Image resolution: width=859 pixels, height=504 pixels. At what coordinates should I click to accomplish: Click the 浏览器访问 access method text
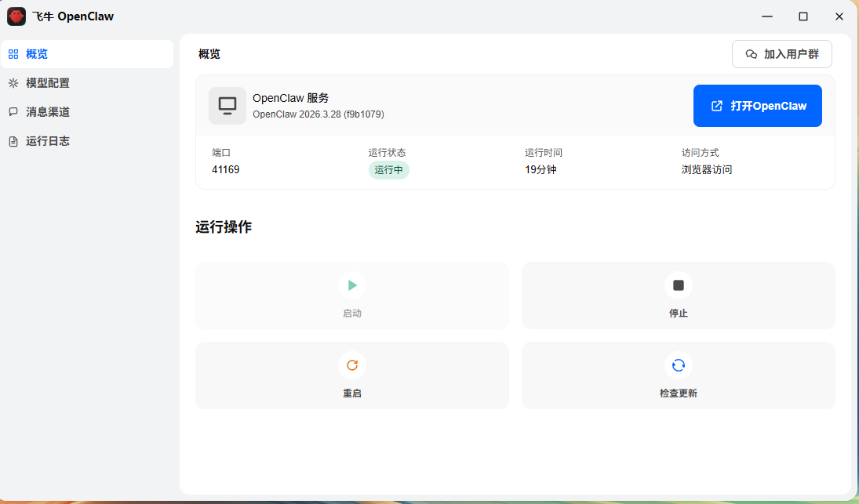click(707, 169)
